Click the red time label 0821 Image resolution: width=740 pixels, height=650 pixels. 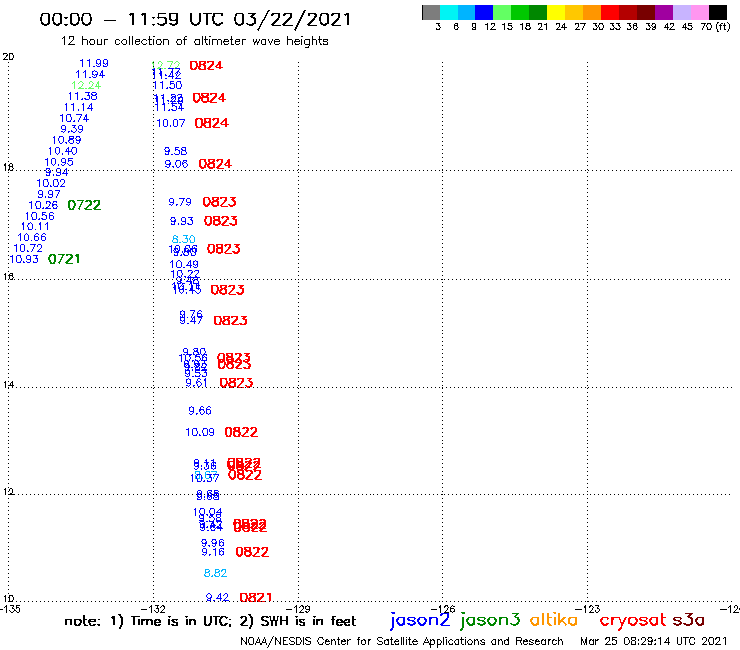click(x=256, y=598)
